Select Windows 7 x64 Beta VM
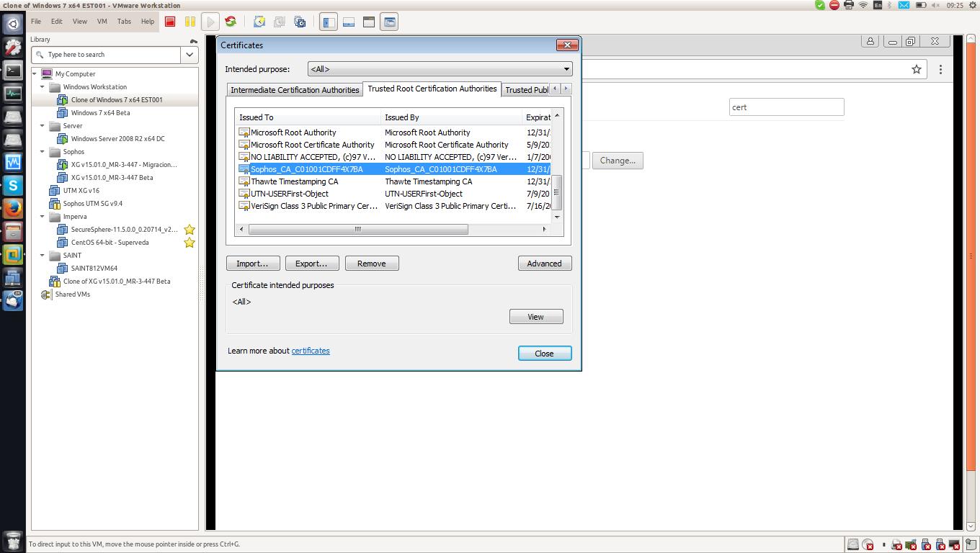 [x=100, y=113]
